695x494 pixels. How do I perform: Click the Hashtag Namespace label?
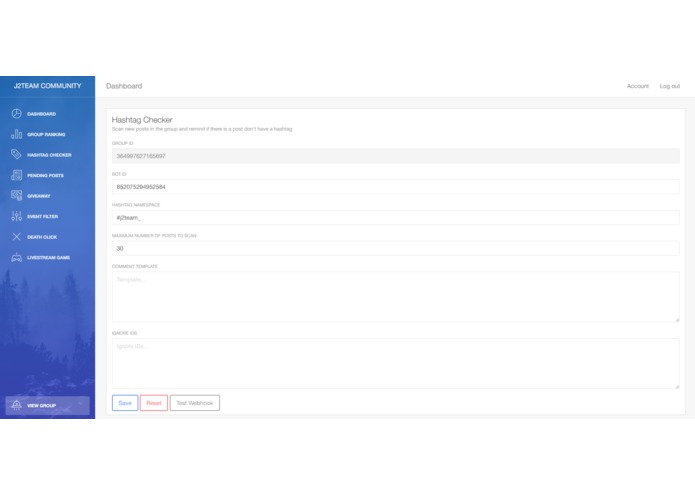136,205
